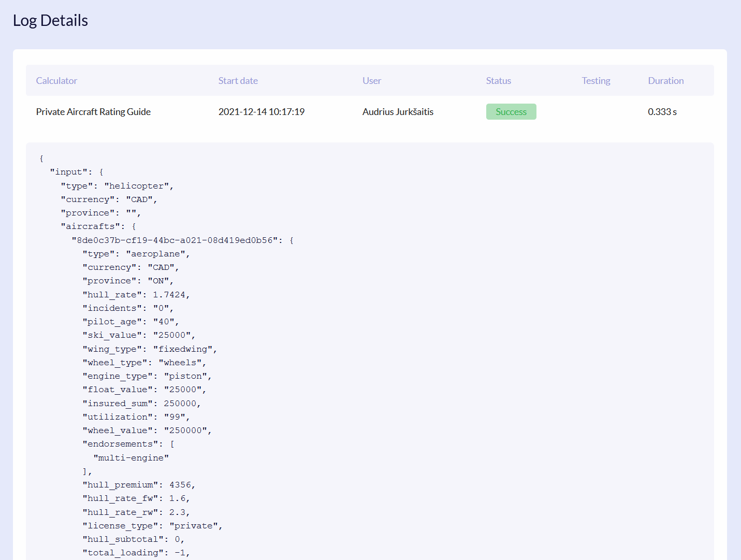Image resolution: width=741 pixels, height=560 pixels.
Task: Collapse the "input" JSON object line
Action: pyautogui.click(x=77, y=172)
